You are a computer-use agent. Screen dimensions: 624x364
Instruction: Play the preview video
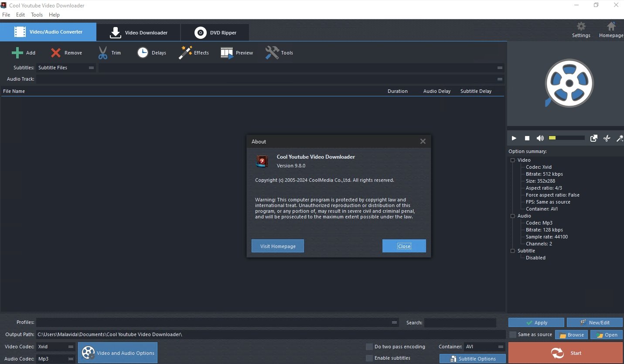coord(514,138)
